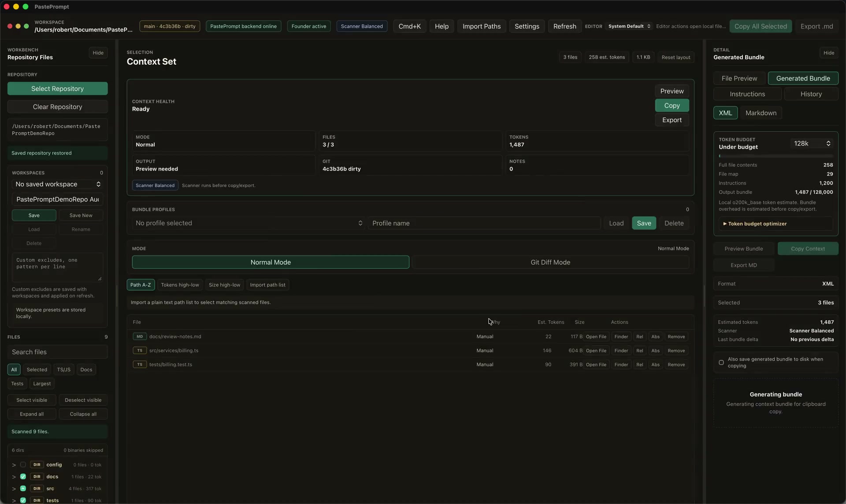
Task: Click the Founder active status chip
Action: (x=309, y=26)
